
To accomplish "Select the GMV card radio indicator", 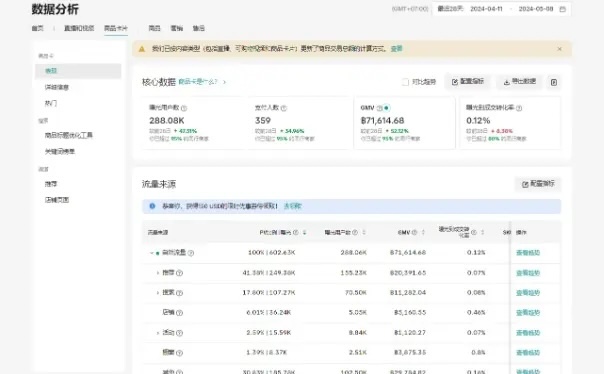I will point(387,108).
